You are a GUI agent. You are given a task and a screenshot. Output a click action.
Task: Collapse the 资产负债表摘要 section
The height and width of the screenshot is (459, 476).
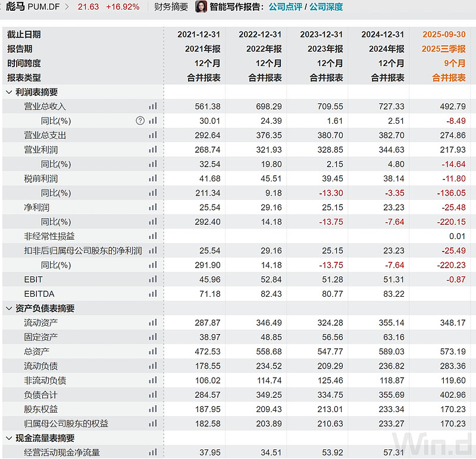coord(9,308)
